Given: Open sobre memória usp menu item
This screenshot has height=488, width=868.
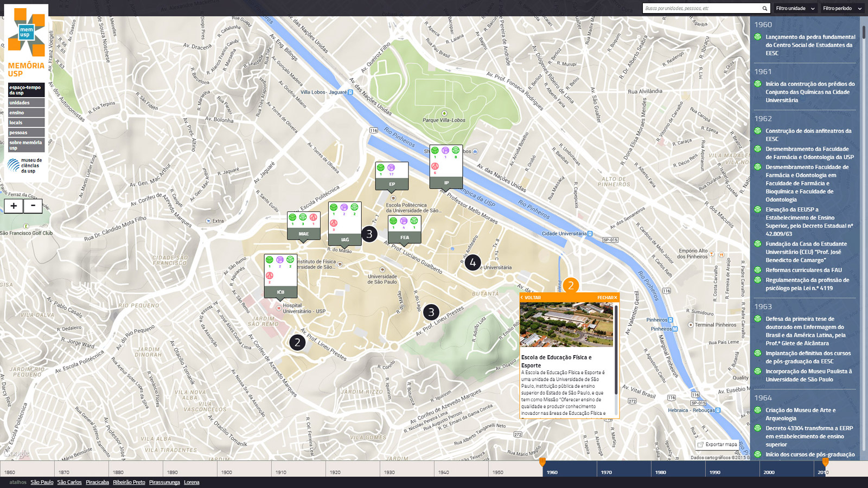Looking at the screenshot, I should coord(26,145).
